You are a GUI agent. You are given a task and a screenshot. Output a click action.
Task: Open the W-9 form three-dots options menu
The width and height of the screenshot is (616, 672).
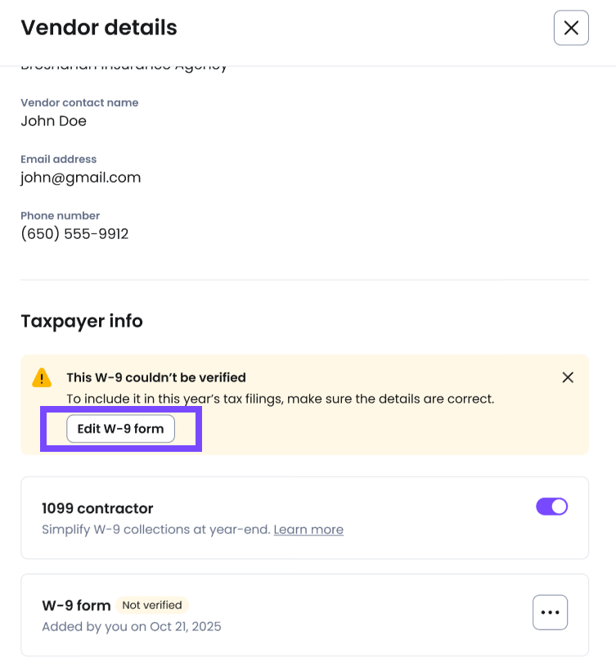pyautogui.click(x=550, y=612)
